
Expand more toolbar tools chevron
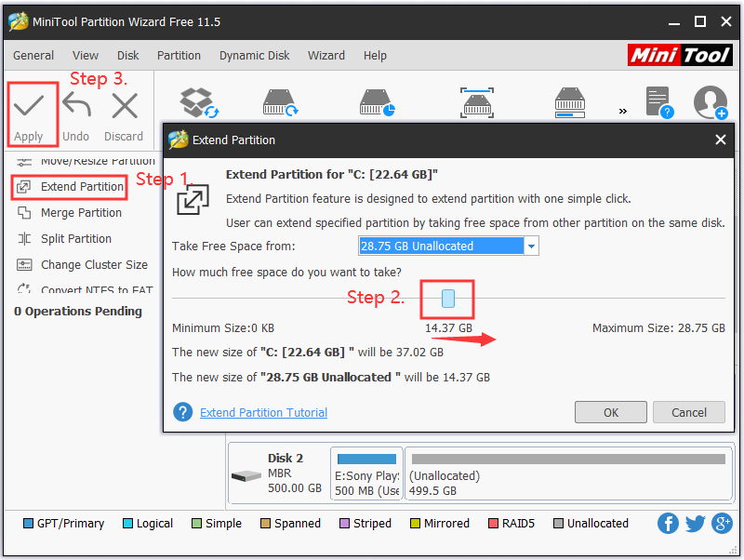tap(623, 111)
